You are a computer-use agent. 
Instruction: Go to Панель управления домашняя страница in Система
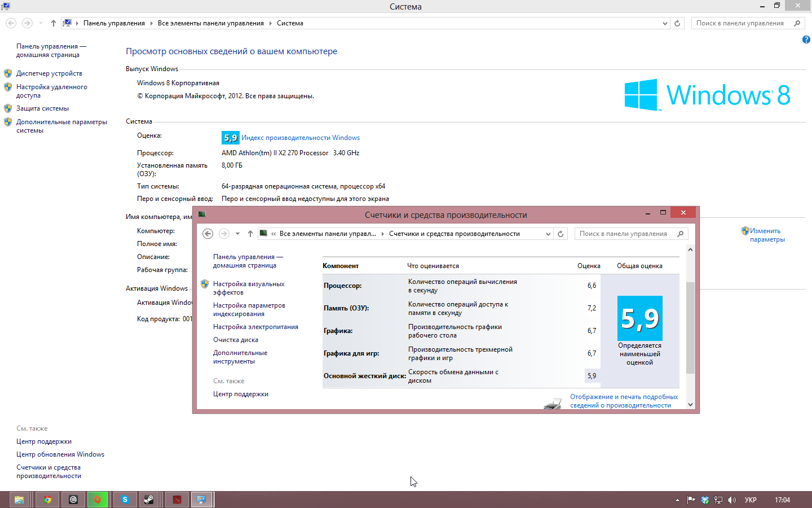tap(51, 50)
